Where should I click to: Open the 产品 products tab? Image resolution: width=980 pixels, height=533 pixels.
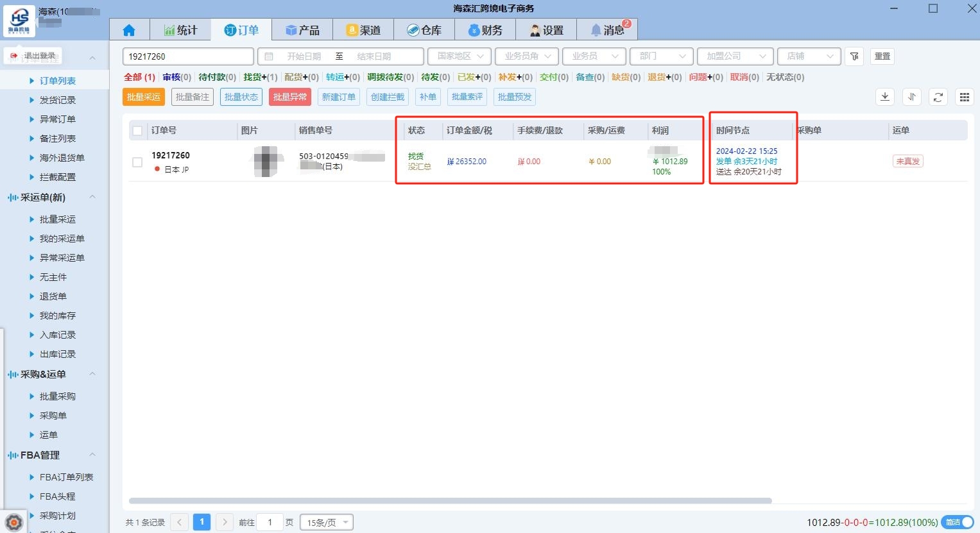pyautogui.click(x=302, y=30)
